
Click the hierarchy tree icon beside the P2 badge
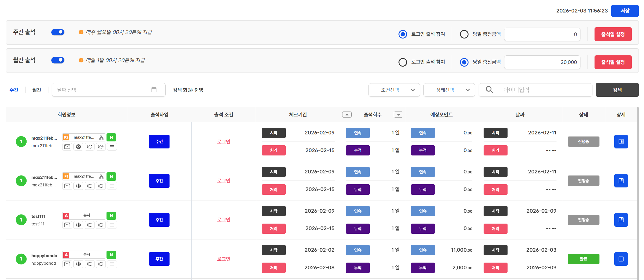[x=101, y=138]
